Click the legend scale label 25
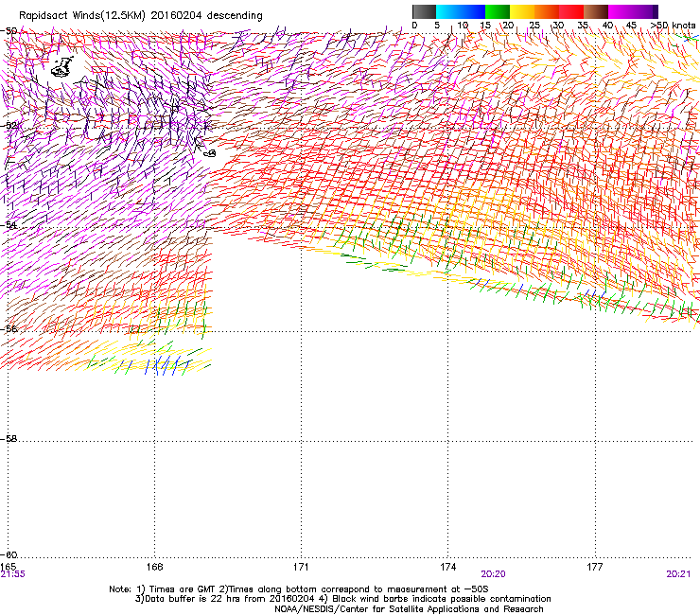The width and height of the screenshot is (700, 615). [534, 26]
